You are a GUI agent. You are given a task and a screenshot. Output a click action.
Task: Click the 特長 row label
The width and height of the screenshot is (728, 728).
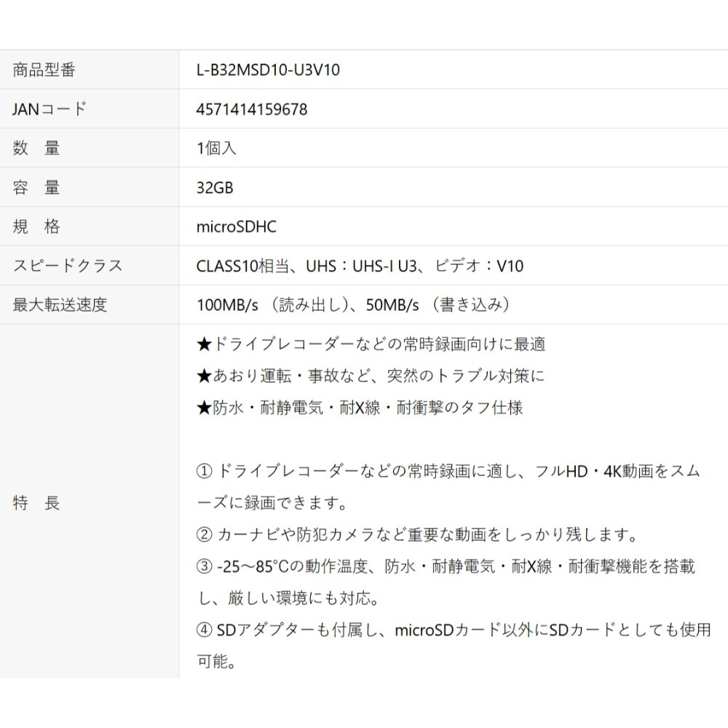pyautogui.click(x=36, y=503)
